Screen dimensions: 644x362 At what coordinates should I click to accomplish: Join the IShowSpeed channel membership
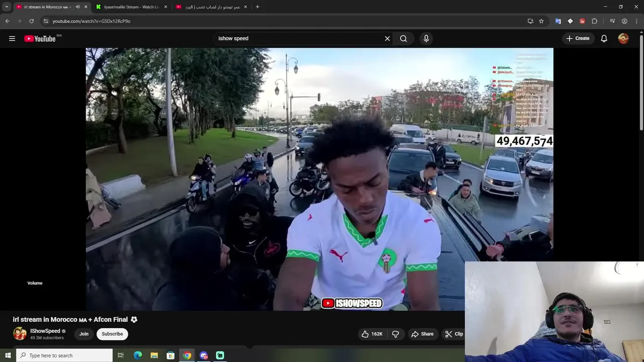coord(84,334)
